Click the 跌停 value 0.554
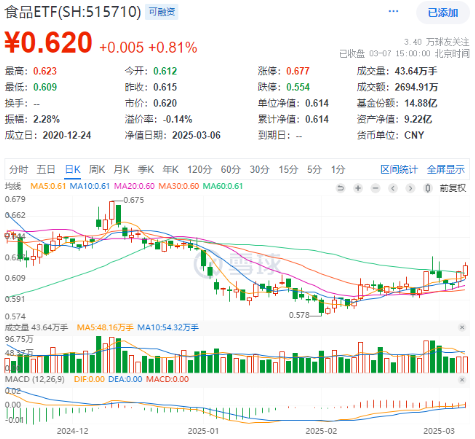Image resolution: width=475 pixels, height=439 pixels. (x=298, y=87)
